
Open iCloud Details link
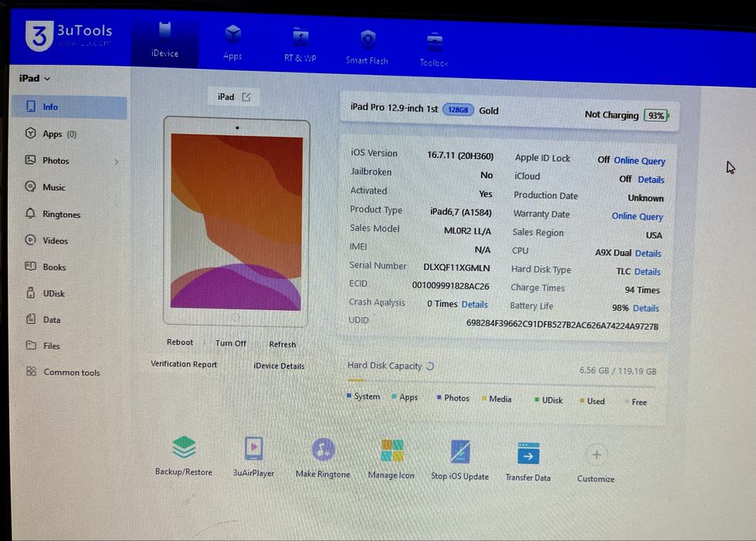tap(651, 179)
